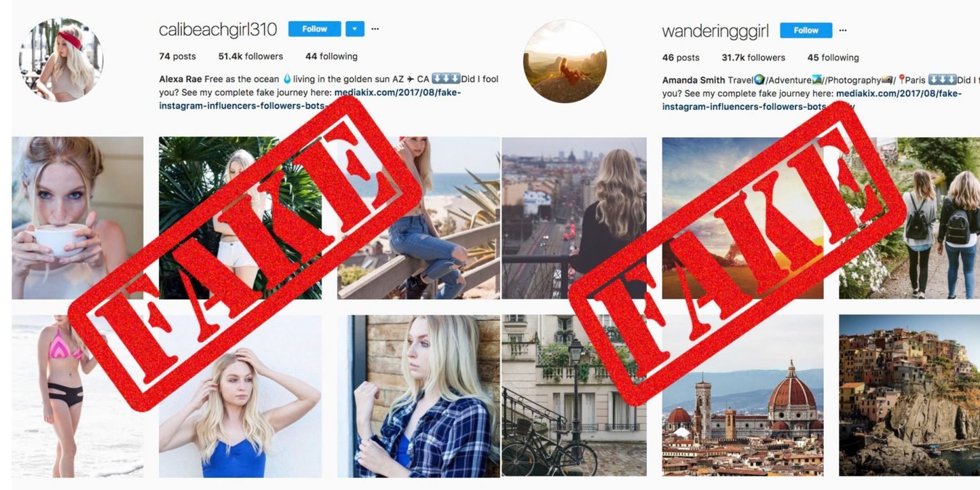The image size is (980, 490).
Task: Open the coffee cup photo post
Action: [x=77, y=218]
